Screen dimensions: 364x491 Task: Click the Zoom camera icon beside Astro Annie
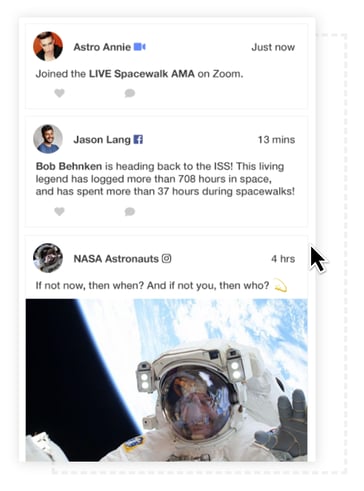[140, 47]
